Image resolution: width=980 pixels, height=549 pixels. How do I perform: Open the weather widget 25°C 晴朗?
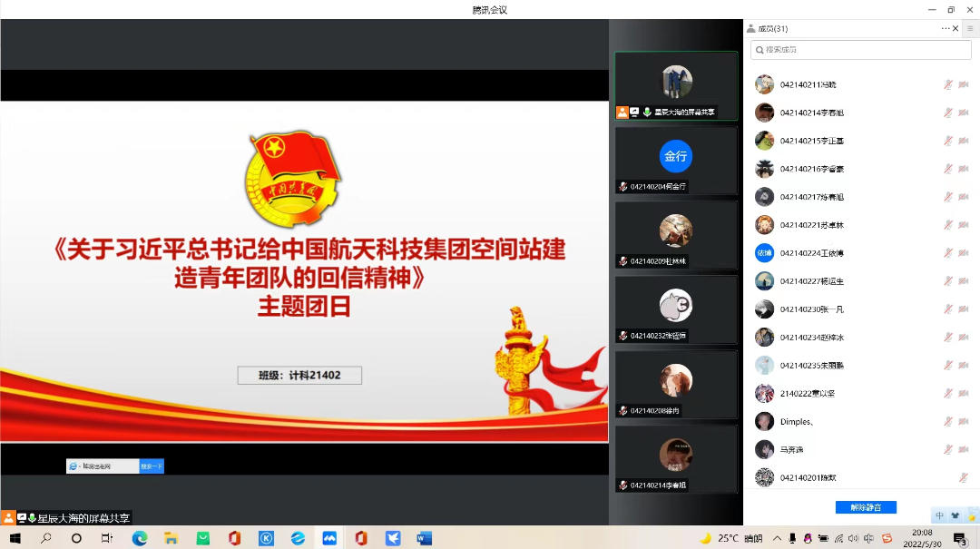click(730, 538)
